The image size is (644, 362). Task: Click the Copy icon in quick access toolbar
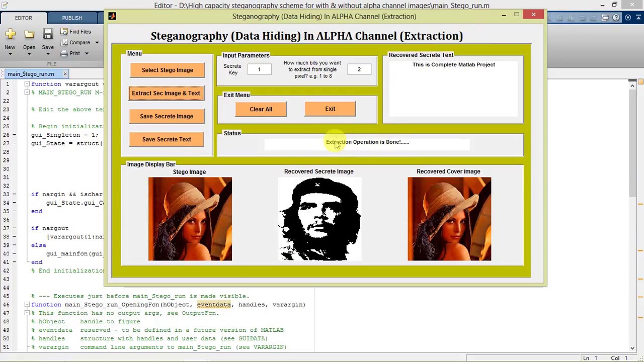pos(561,18)
